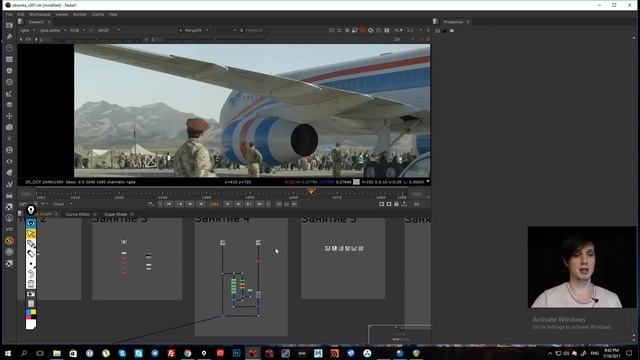
Task: Pick the cyan-yellow-magenta color palette swatch
Action: 31,314
